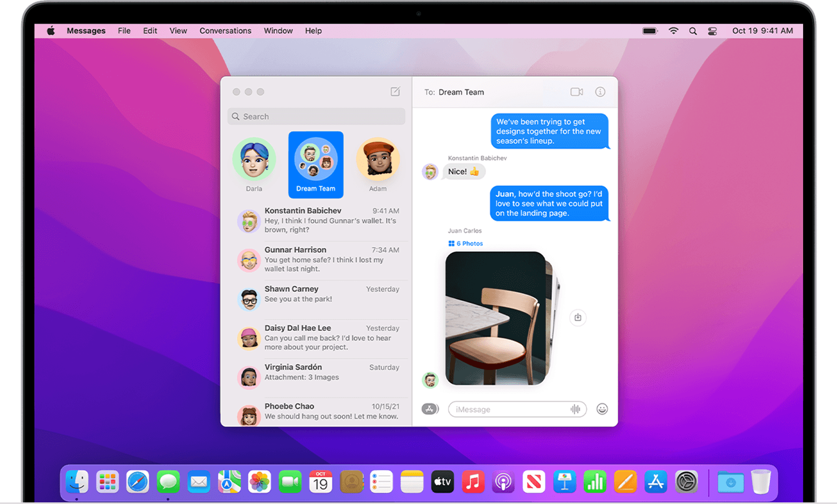837x504 pixels.
Task: Open the Conversations menu
Action: (225, 31)
